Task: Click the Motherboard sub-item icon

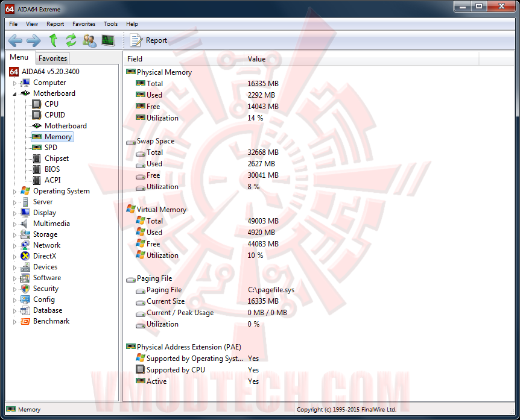Action: point(36,126)
